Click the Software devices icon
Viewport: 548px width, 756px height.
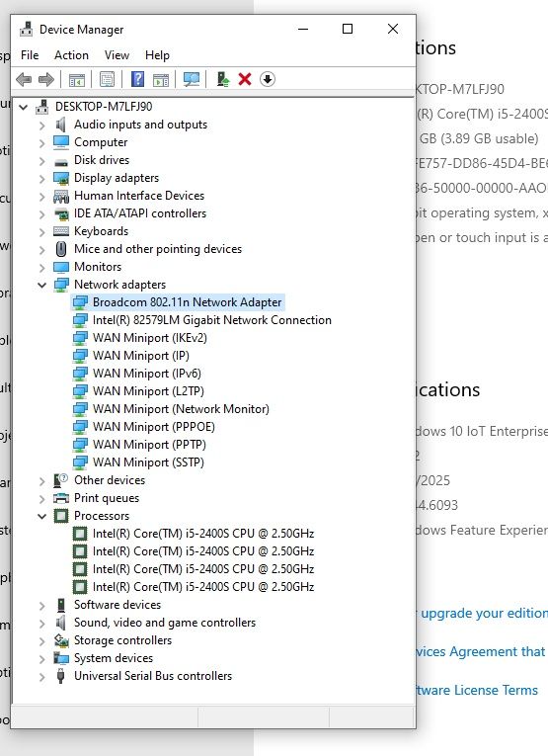click(61, 605)
